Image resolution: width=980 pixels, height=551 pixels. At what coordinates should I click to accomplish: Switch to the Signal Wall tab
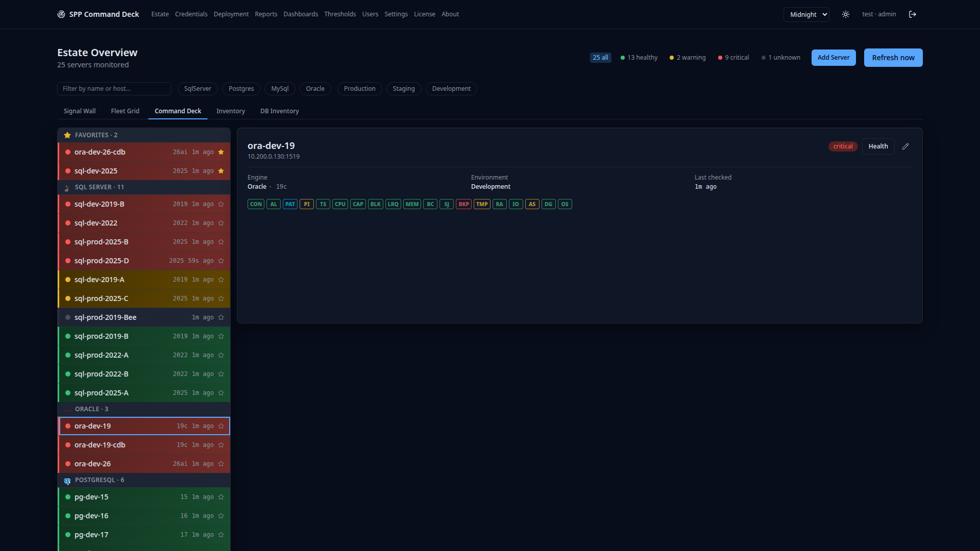point(80,111)
